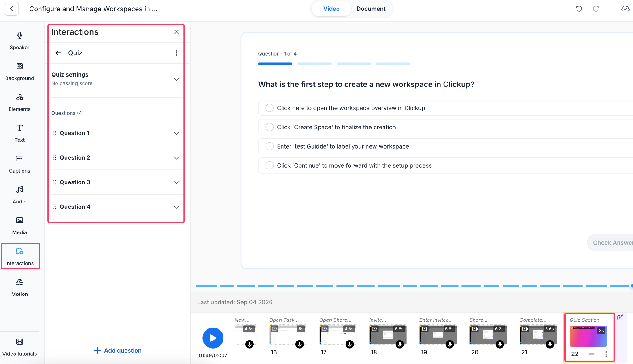Select answer 'Click here to open the workspace overview'
Screen dimensions: 633x364
pos(445,108)
